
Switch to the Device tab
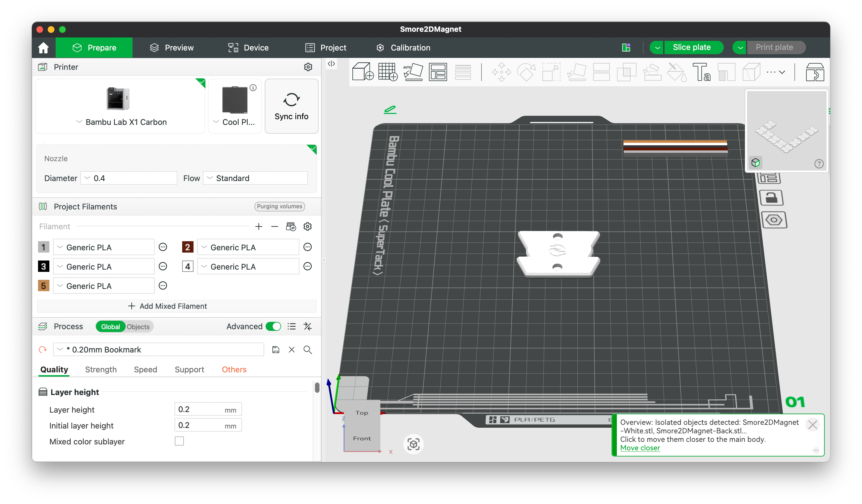248,48
